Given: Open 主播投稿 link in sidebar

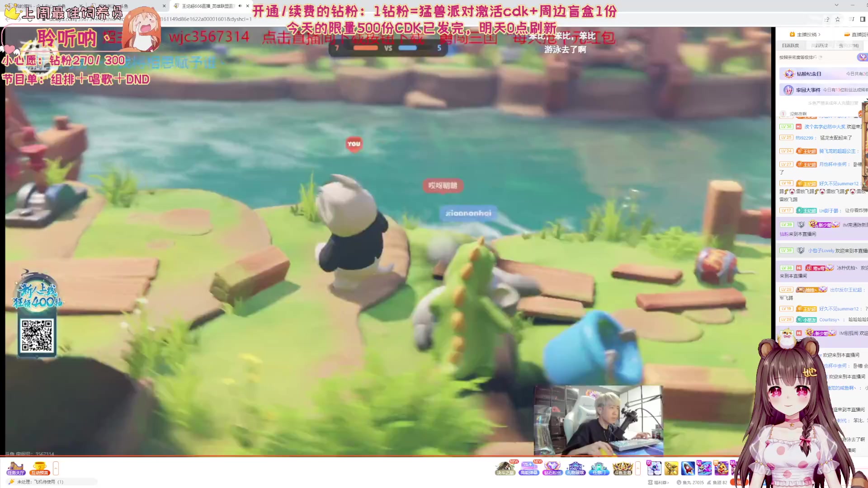Looking at the screenshot, I should tap(805, 34).
